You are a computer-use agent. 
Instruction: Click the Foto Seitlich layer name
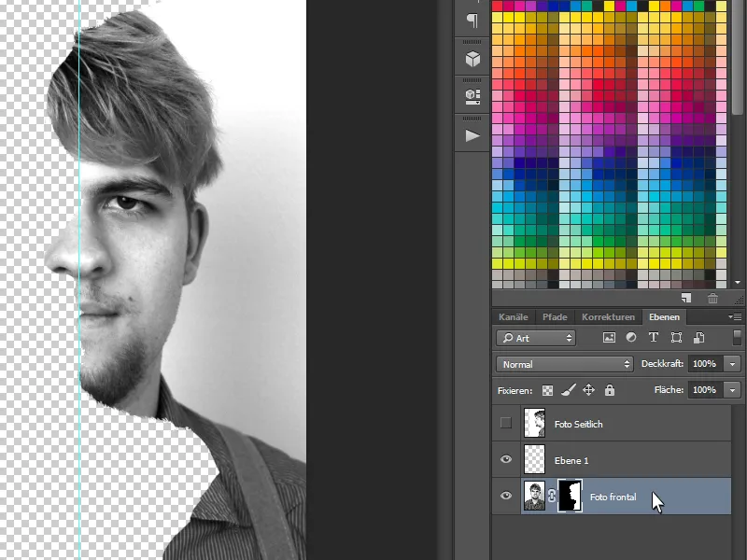click(578, 424)
